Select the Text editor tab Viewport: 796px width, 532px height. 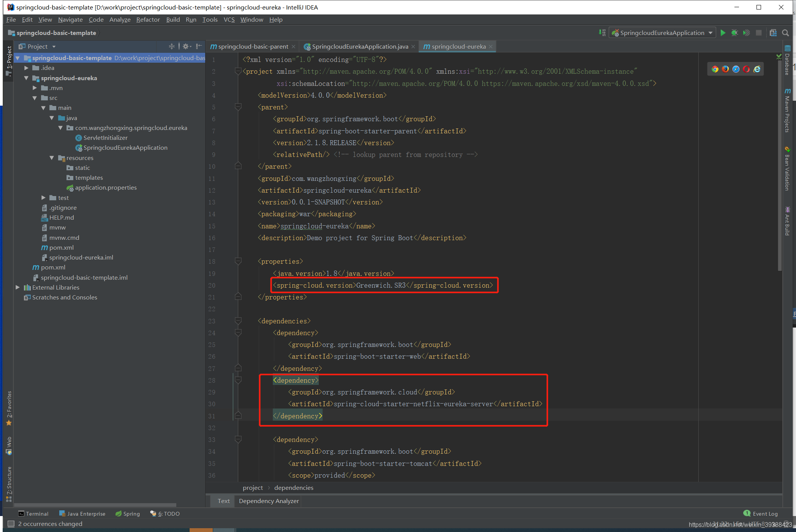(223, 501)
